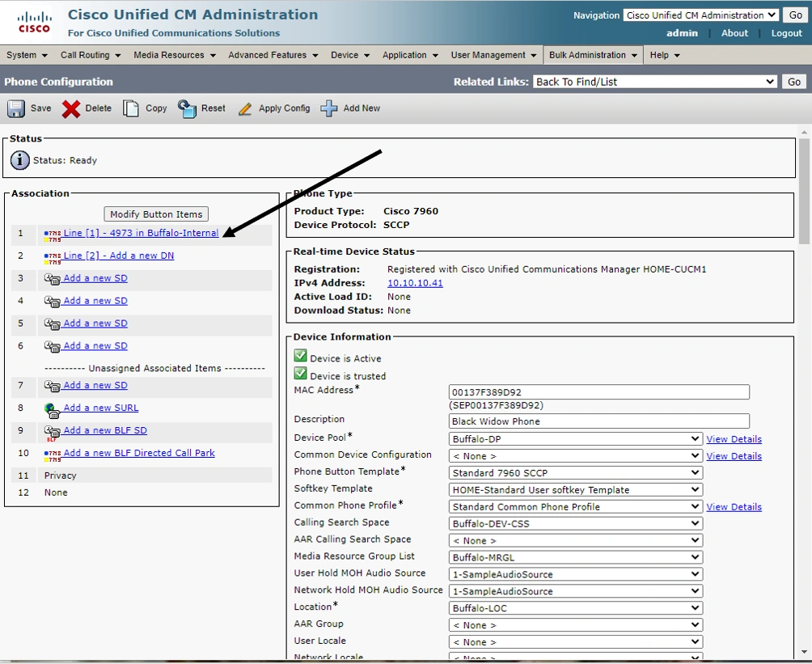Open the Navigation dropdown
Image resolution: width=812 pixels, height=664 pixels.
pos(701,15)
